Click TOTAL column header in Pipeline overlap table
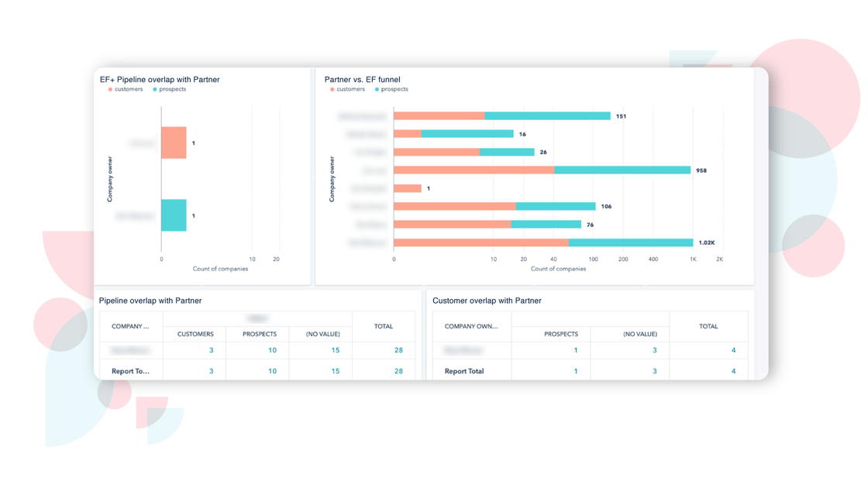 [x=384, y=327]
